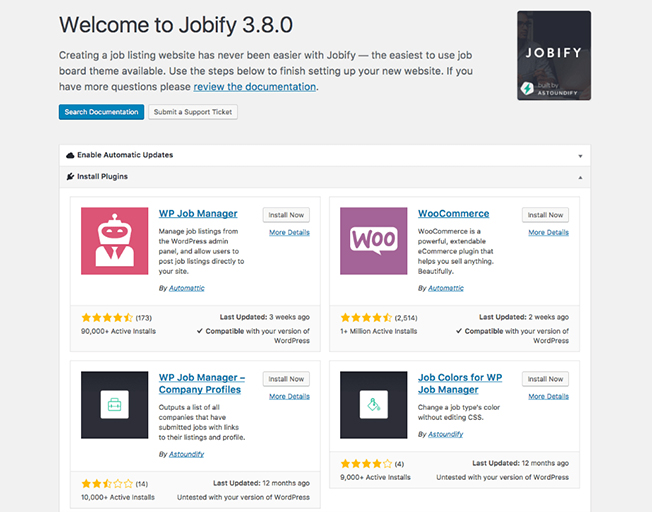652x512 pixels.
Task: Open WP Job Manager – Company Profiles title
Action: 202,383
